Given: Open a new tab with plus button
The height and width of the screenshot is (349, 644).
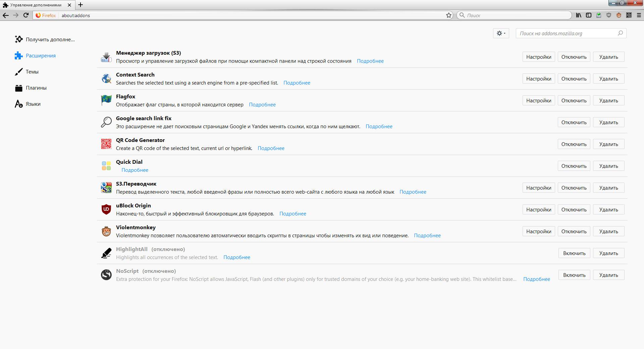Looking at the screenshot, I should (x=80, y=5).
